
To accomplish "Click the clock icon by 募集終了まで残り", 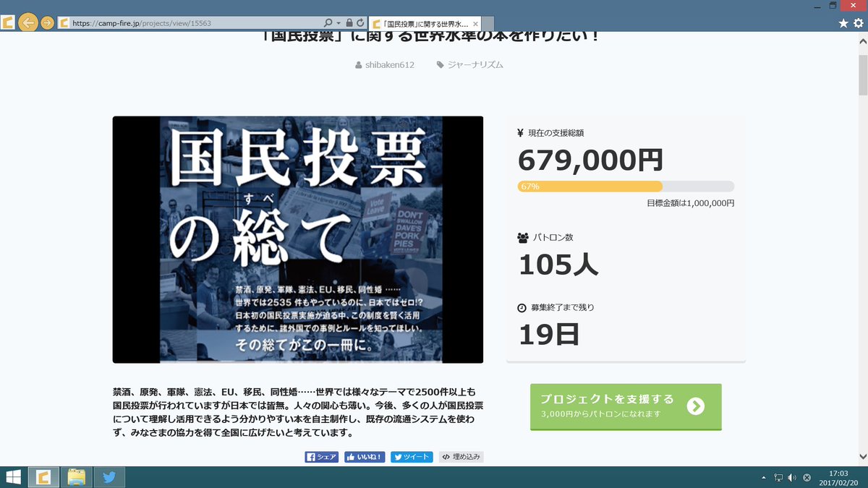I will (522, 307).
